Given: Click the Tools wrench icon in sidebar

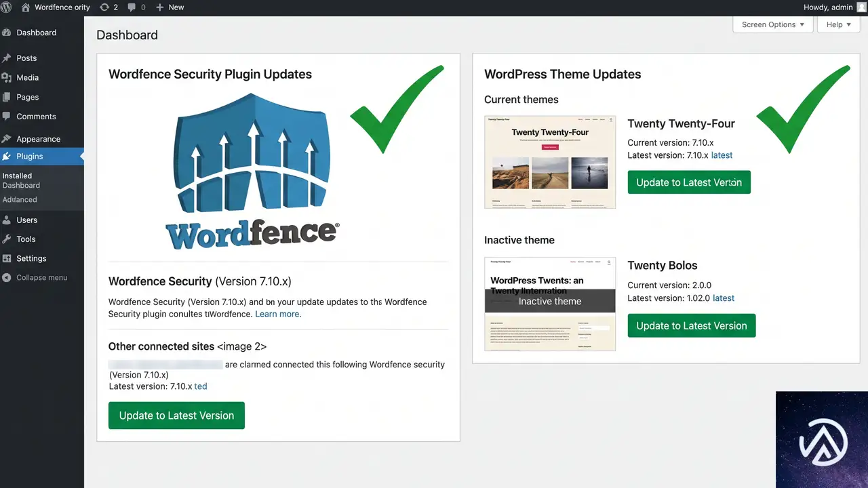Looking at the screenshot, I should (7, 239).
